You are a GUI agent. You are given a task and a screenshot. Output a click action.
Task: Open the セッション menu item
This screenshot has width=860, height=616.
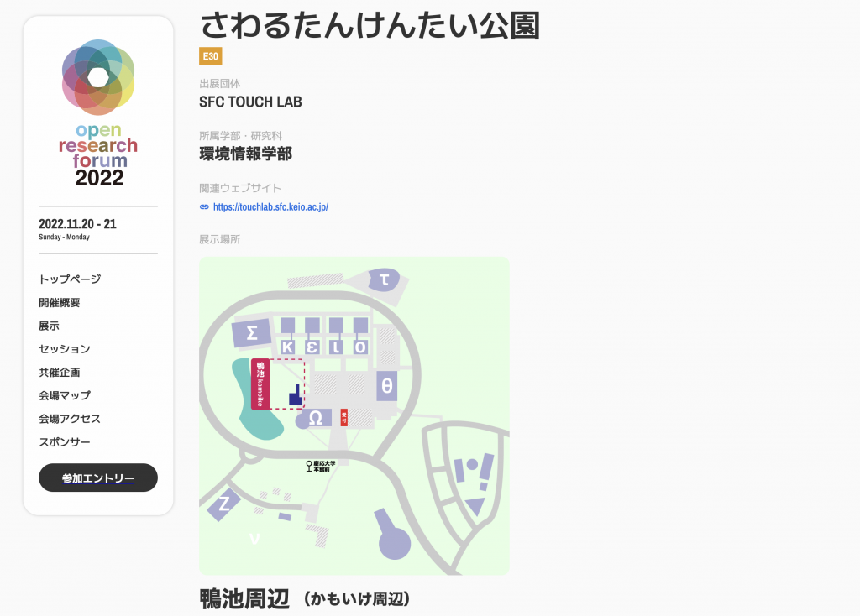coord(64,349)
